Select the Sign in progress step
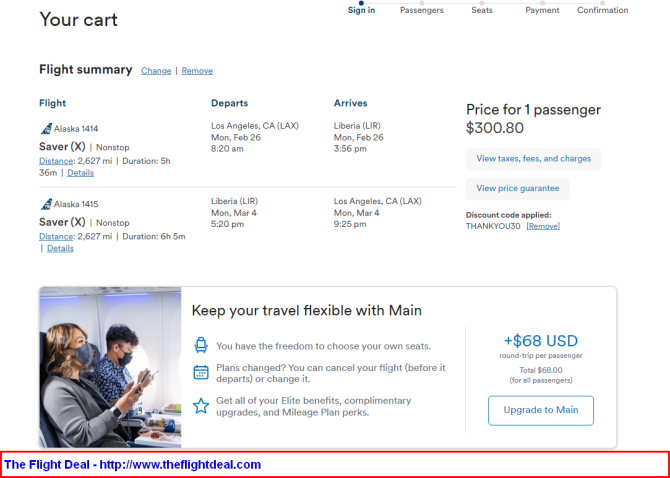Screen dimensions: 670x478 coord(361,10)
